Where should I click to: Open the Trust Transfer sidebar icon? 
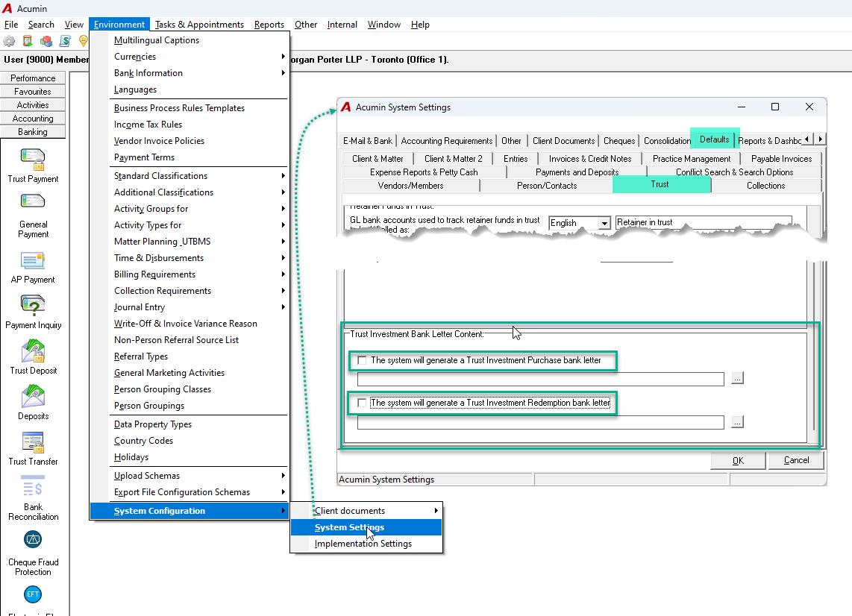33,442
